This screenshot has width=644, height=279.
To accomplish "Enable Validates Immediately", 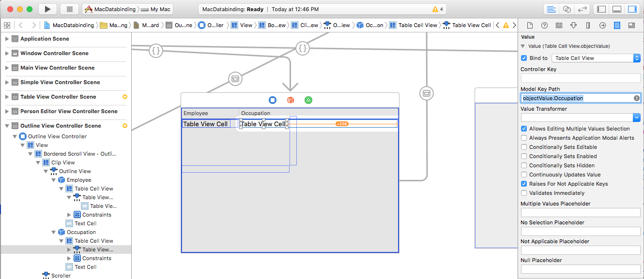I will [524, 193].
